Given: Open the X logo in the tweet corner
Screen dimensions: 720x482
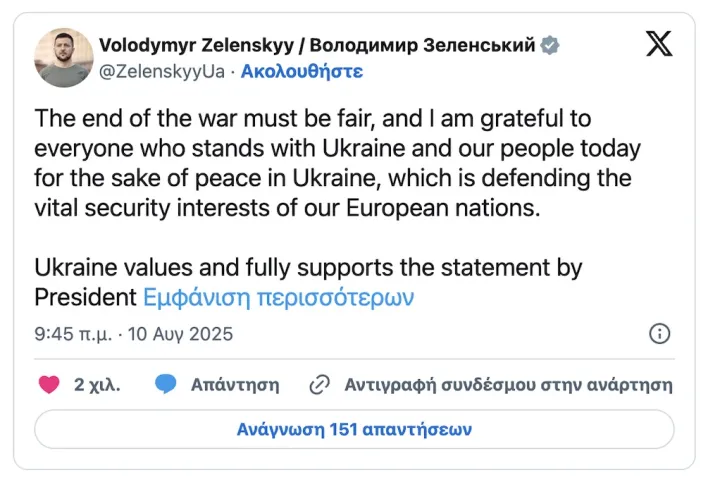Looking at the screenshot, I should coord(659,44).
